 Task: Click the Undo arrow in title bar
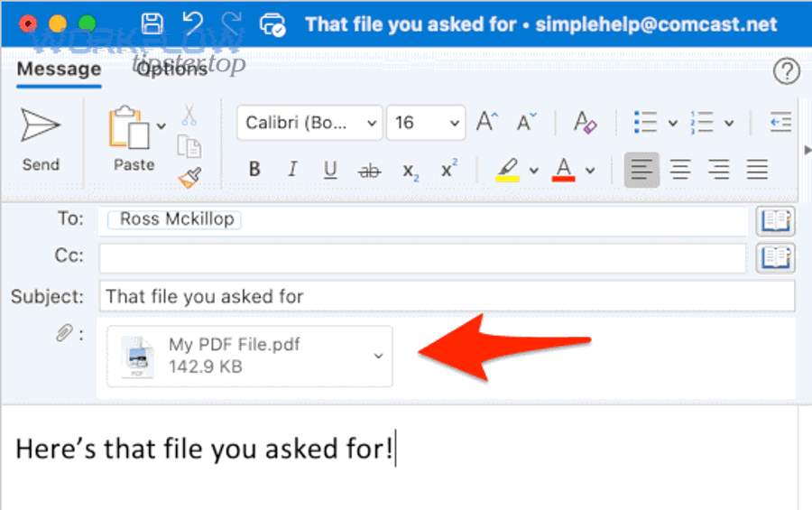click(x=193, y=23)
